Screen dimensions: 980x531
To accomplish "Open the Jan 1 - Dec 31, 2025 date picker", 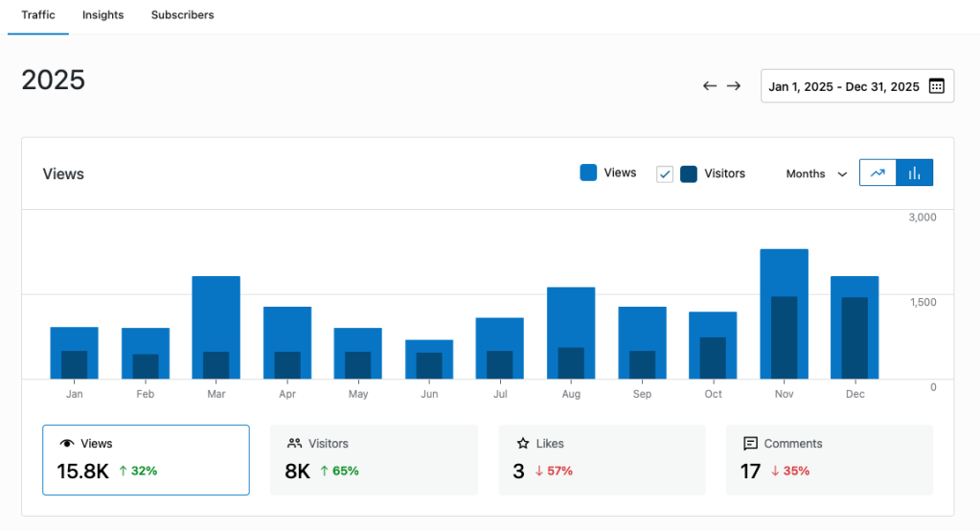I will (x=843, y=86).
